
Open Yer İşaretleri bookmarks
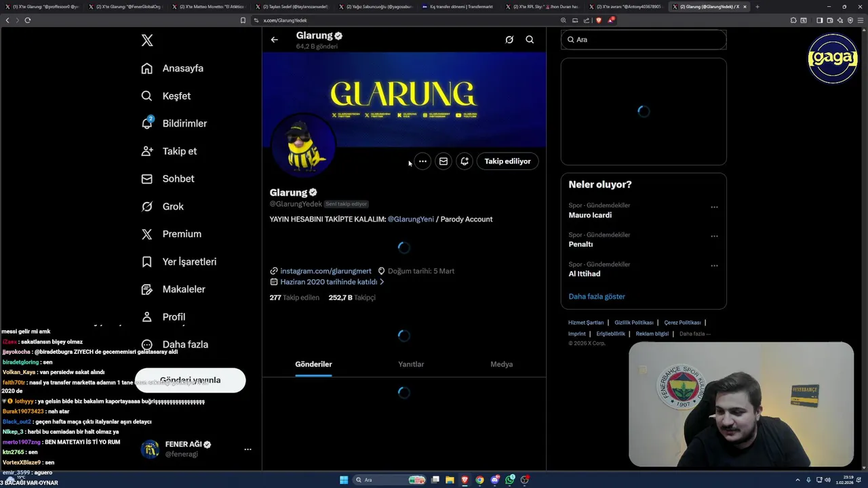tap(178, 262)
